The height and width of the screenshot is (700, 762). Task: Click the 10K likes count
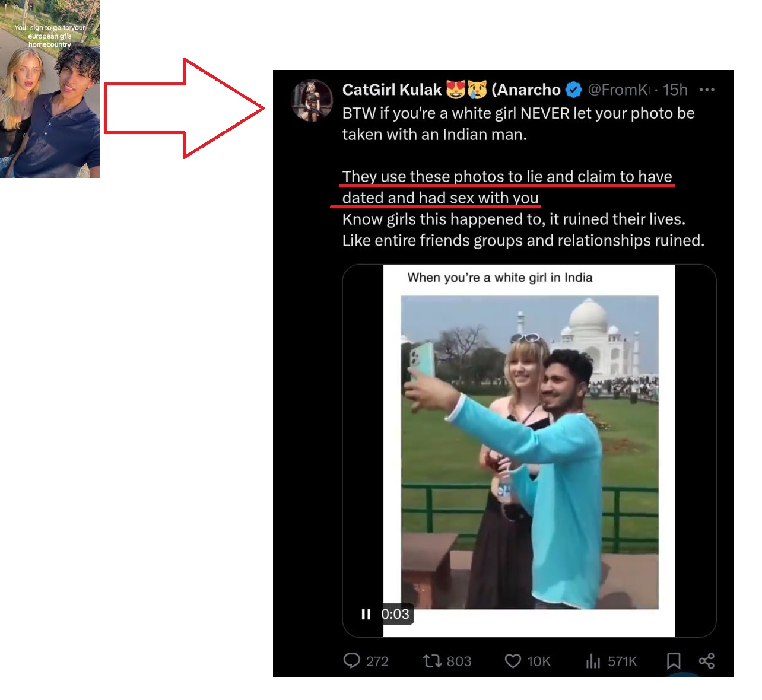539,661
